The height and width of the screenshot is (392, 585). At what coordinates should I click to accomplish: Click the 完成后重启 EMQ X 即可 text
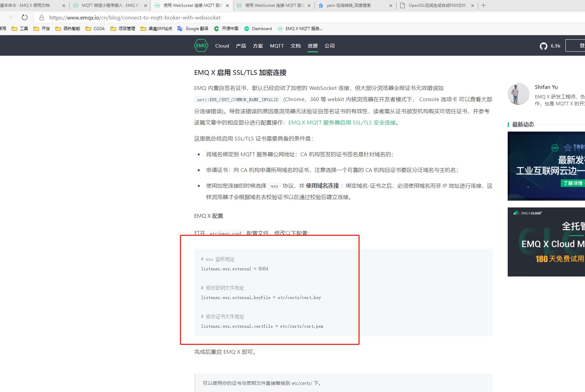225,352
